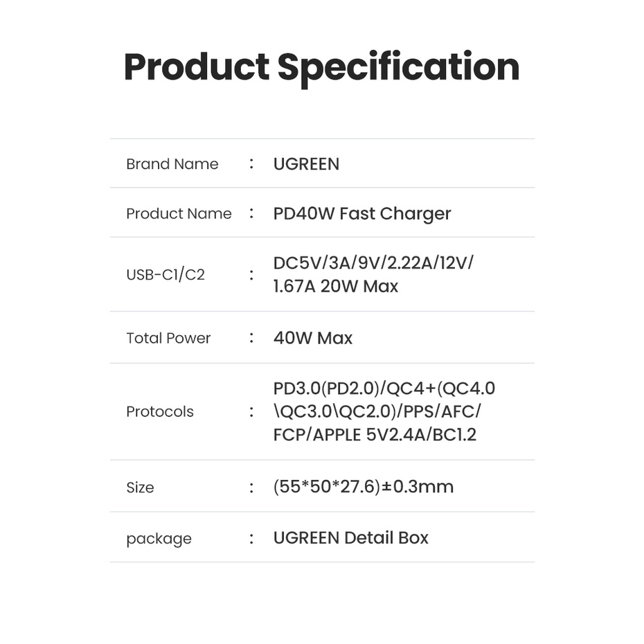Click the FCP/APPLE 5V2.4A/BC1.2 text line
The height and width of the screenshot is (644, 644).
point(375,434)
